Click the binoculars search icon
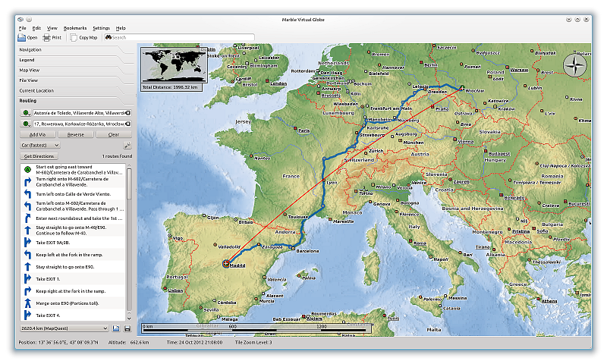Image resolution: width=607 pixels, height=364 pixels. [x=109, y=37]
